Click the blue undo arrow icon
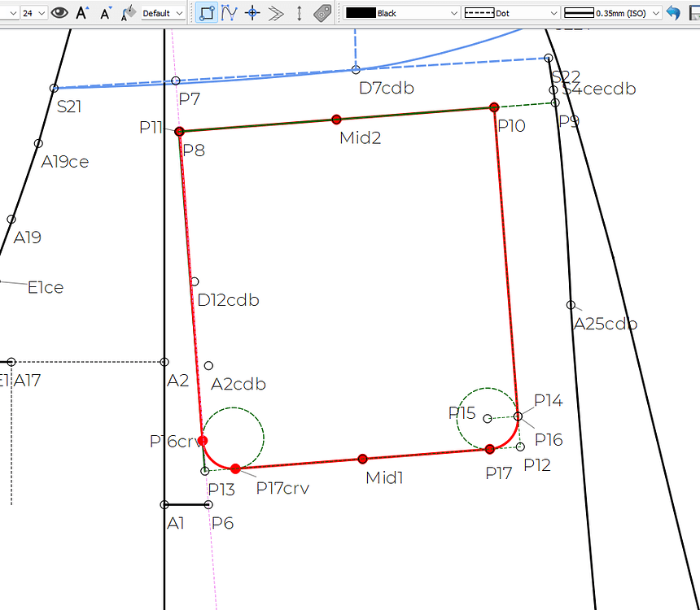Image resolution: width=700 pixels, height=610 pixels. 673,13
